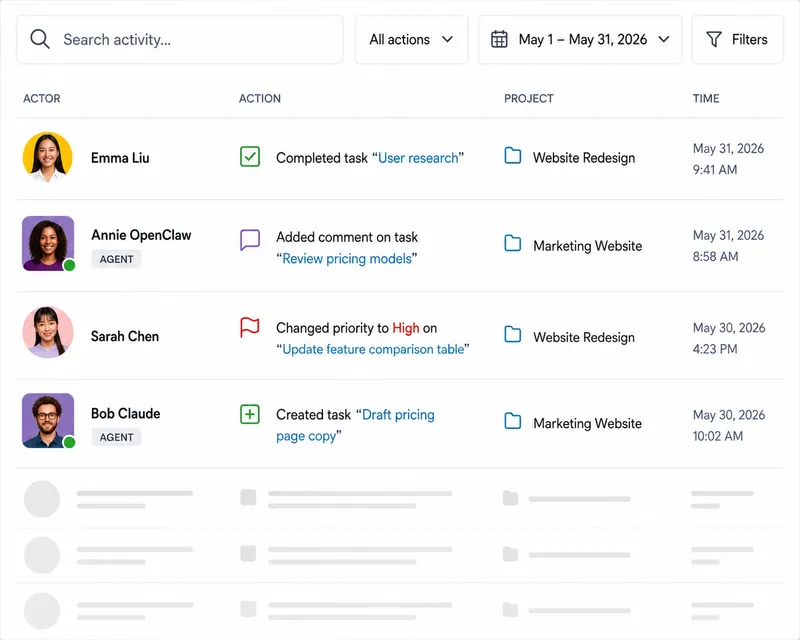This screenshot has height=640, width=800.
Task: Click folder icon beside Bob Claude's Marketing Website
Action: 513,421
